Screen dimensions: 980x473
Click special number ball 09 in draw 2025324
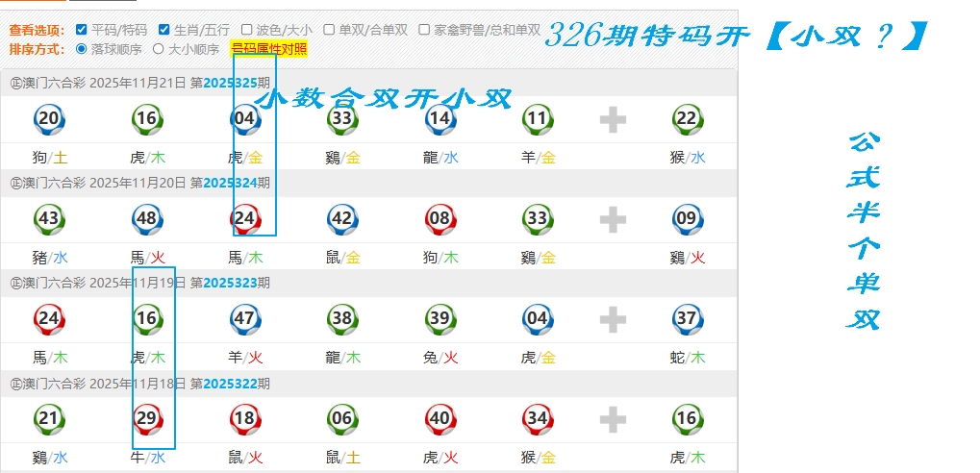(686, 219)
